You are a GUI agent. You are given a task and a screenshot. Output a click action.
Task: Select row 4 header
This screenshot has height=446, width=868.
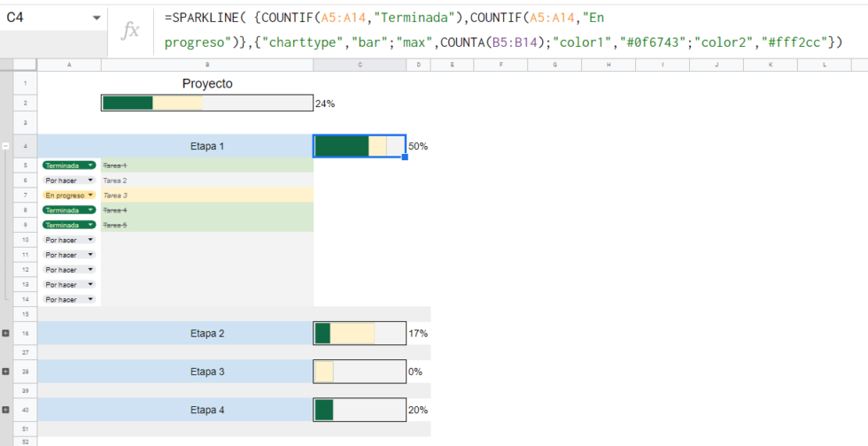[26, 146]
